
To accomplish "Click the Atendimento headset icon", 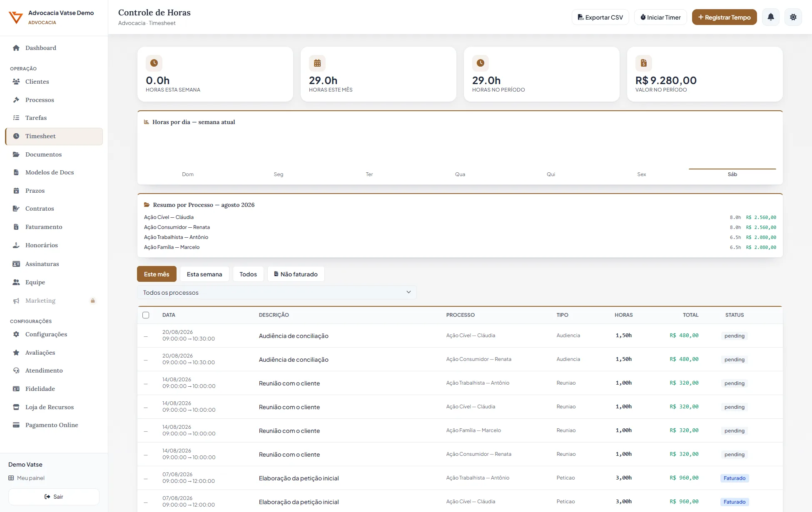I will coord(16,370).
